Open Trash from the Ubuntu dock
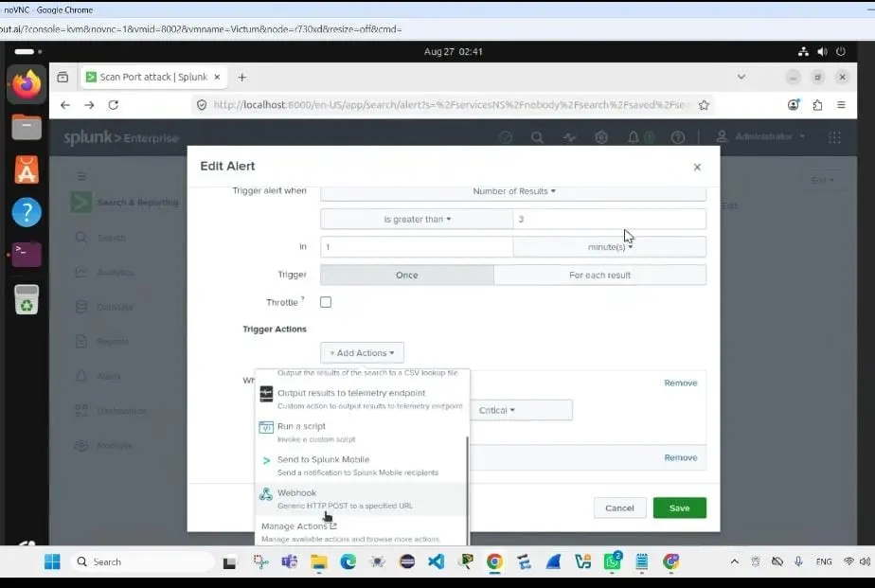 point(27,299)
